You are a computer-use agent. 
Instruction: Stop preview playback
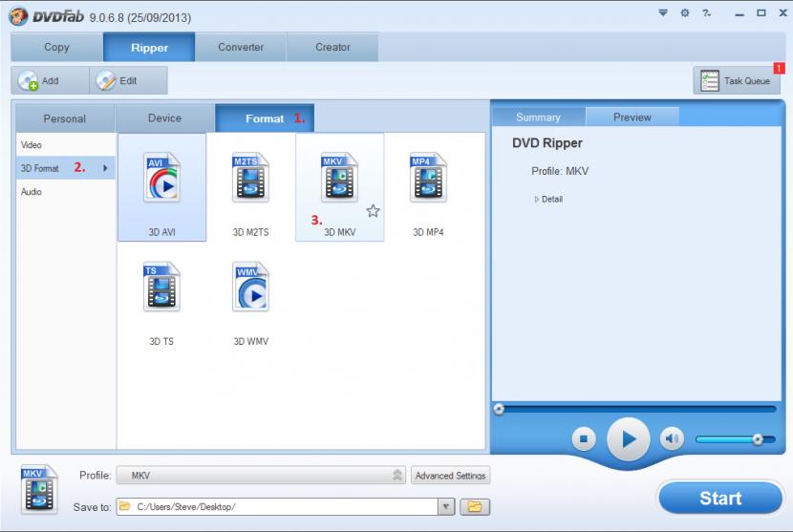coord(584,438)
